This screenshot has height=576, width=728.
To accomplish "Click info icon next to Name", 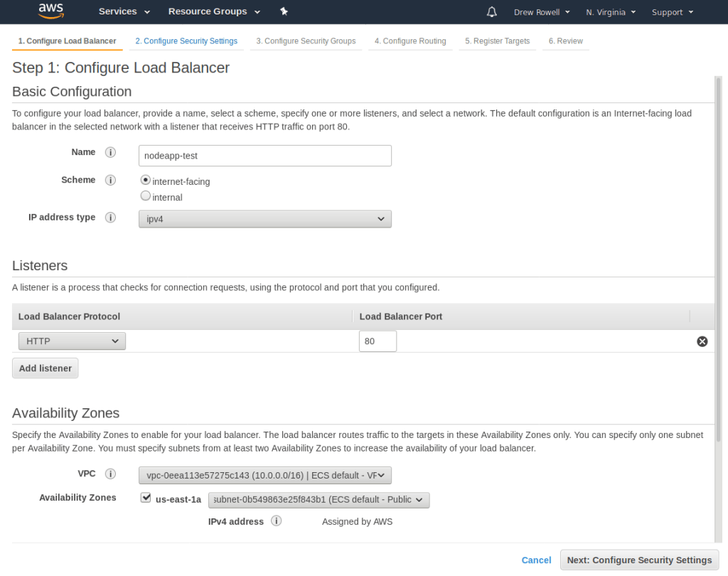I will (x=110, y=152).
